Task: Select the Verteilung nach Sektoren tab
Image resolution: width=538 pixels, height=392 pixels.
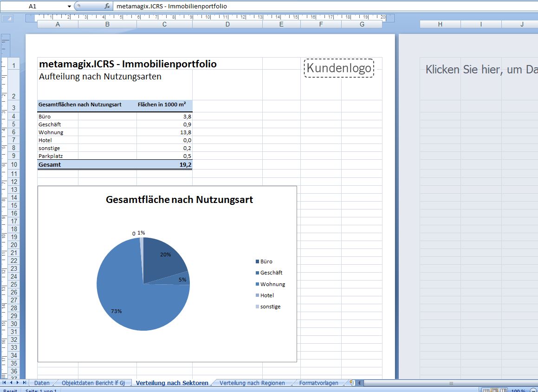Action: [172, 383]
